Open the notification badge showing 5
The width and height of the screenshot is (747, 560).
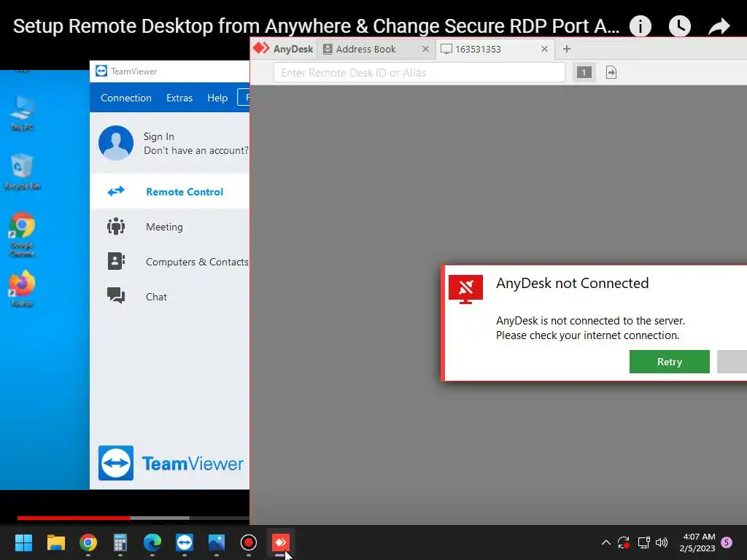(727, 542)
